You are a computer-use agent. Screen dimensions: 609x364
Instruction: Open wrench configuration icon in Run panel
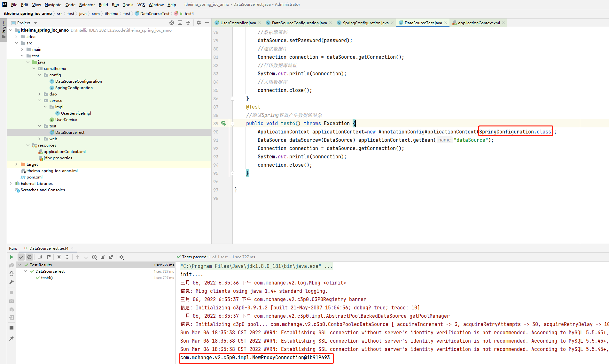12,282
